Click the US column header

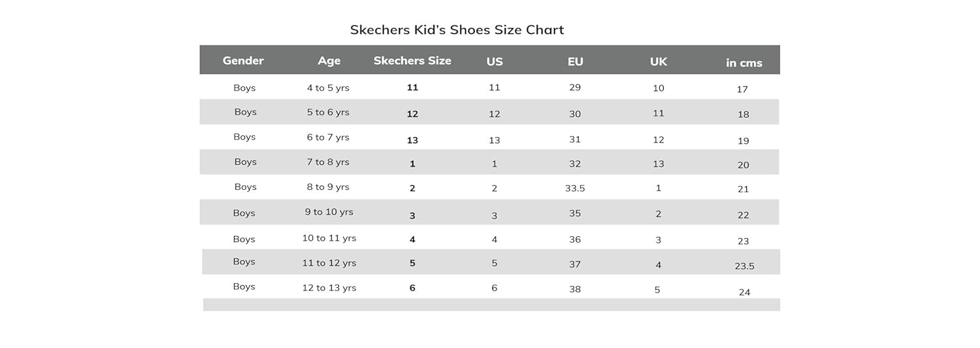pos(495,61)
